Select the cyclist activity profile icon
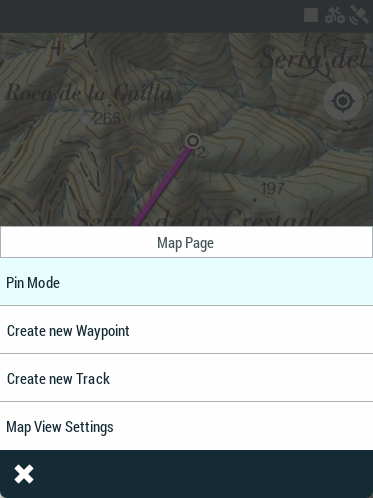Image resolution: width=373 pixels, height=498 pixels. pyautogui.click(x=335, y=15)
